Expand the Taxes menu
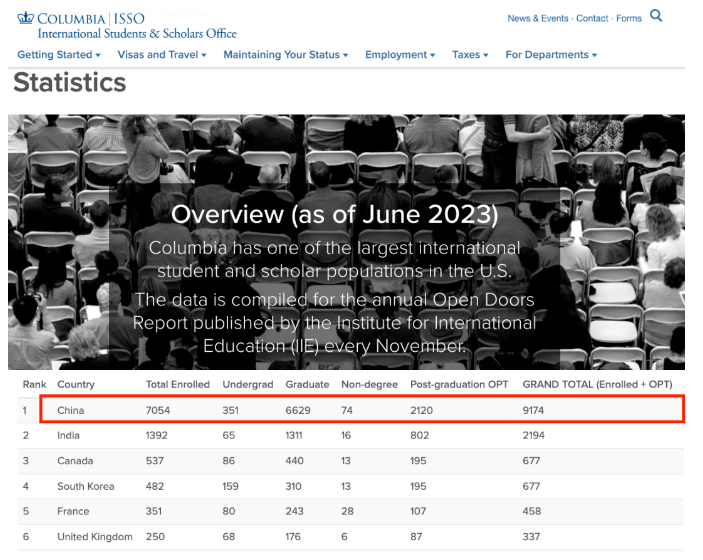Screen dimensions: 703x560 470,55
